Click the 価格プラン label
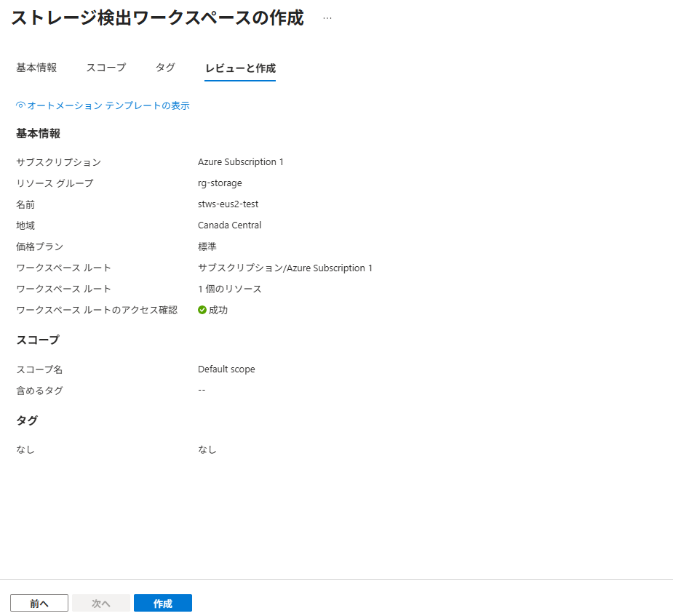 [40, 247]
